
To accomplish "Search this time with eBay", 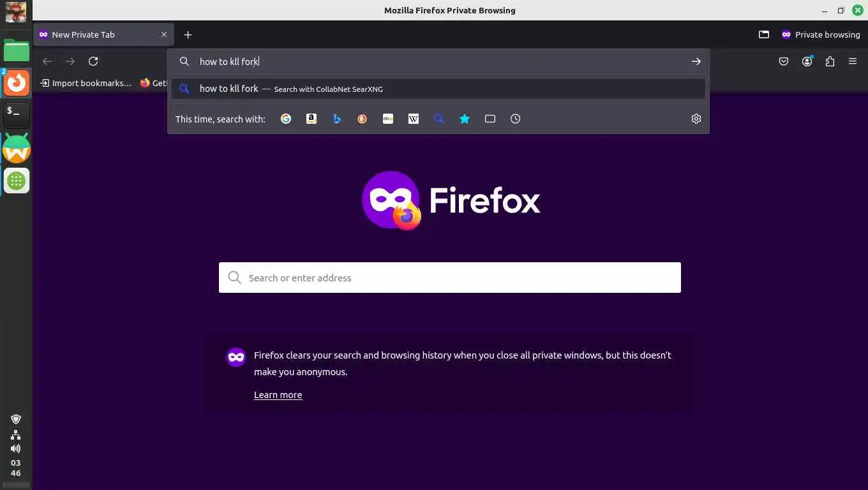I will click(x=388, y=119).
